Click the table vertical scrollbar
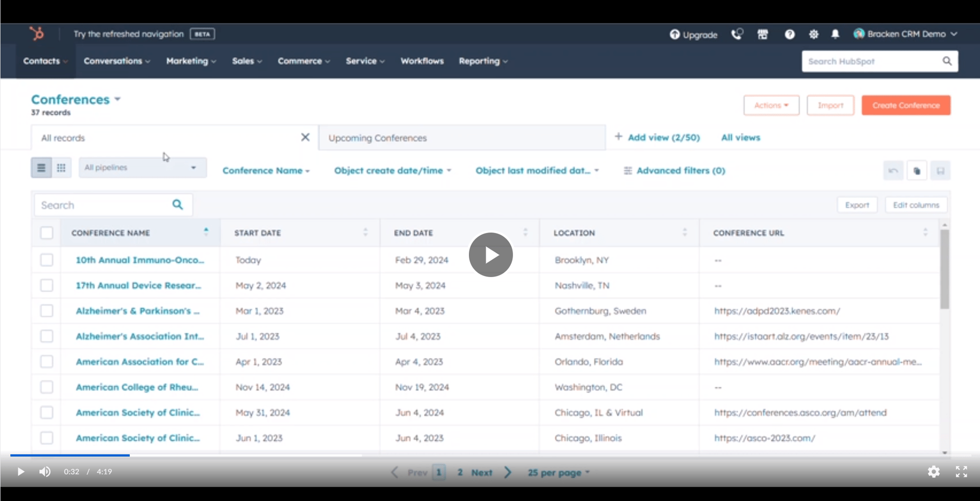Screen dimensions: 980x501 (944, 270)
